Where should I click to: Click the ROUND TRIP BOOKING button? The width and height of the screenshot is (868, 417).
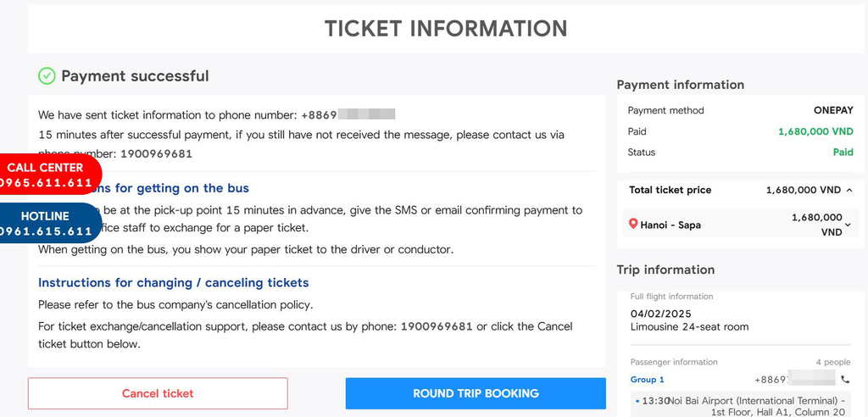(x=476, y=393)
